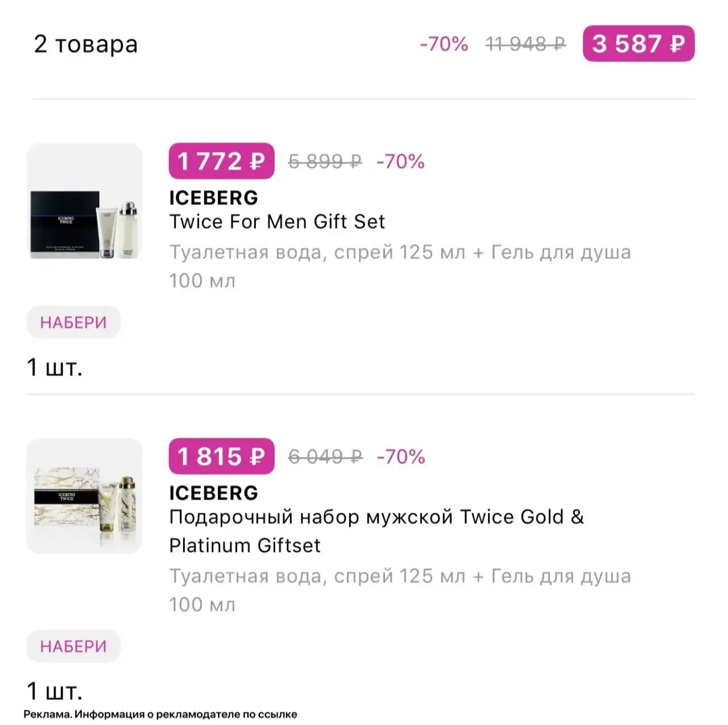728x725 pixels.
Task: Click the 2 товара heading
Action: [86, 44]
